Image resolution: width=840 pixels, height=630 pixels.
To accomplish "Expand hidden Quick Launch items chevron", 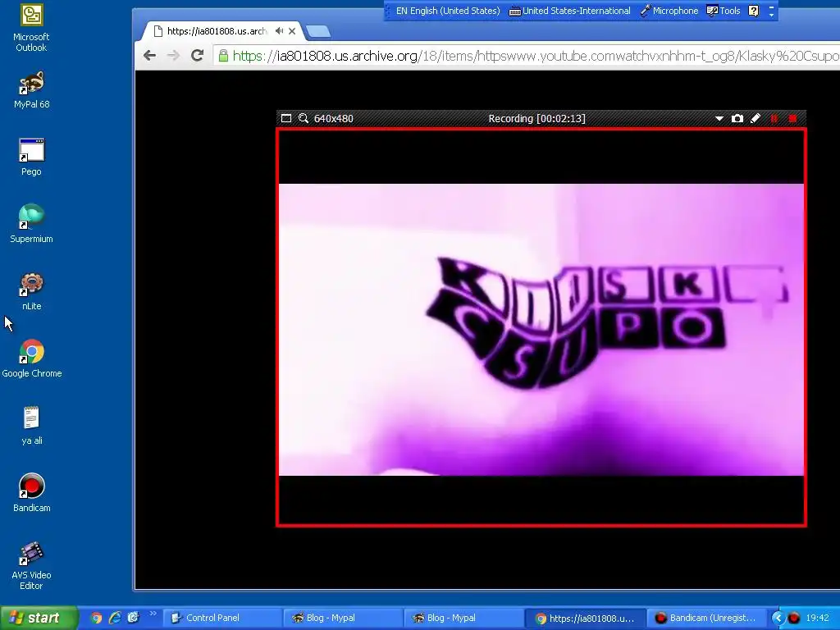I will (x=153, y=614).
